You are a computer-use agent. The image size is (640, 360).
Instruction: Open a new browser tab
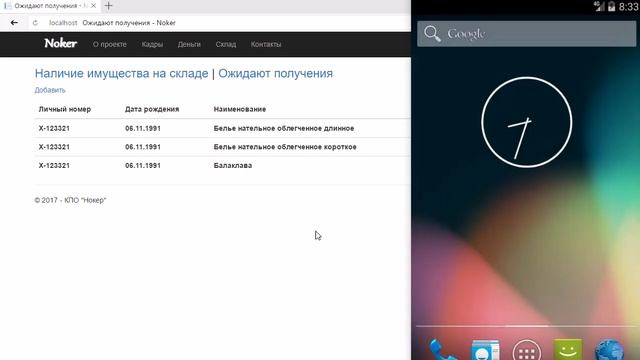tap(108, 6)
